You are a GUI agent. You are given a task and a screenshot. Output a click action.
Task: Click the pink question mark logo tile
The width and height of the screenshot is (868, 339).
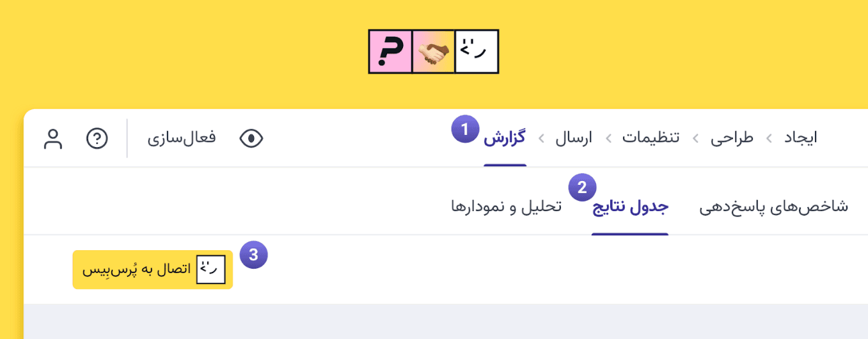coord(390,52)
